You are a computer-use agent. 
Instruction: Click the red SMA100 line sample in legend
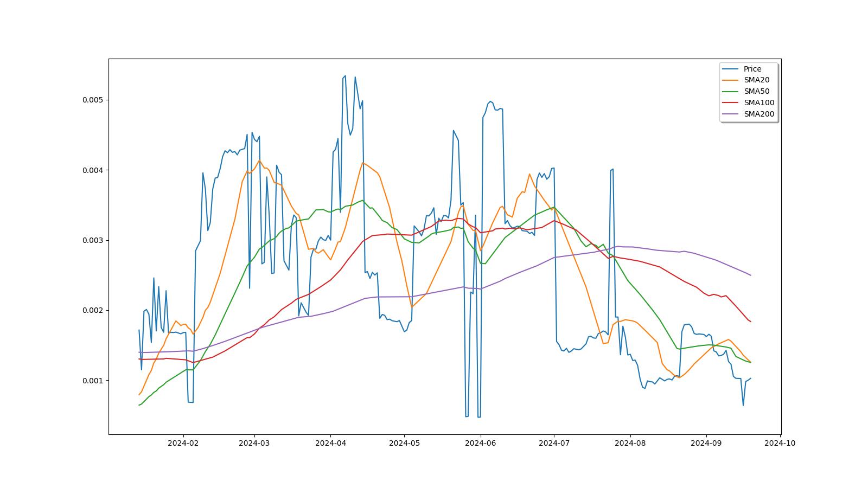(x=731, y=103)
